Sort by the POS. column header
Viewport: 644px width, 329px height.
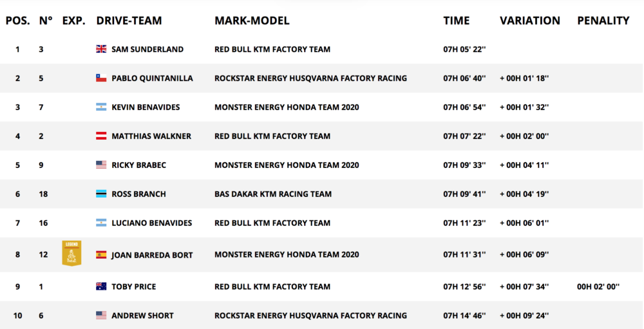pos(17,21)
